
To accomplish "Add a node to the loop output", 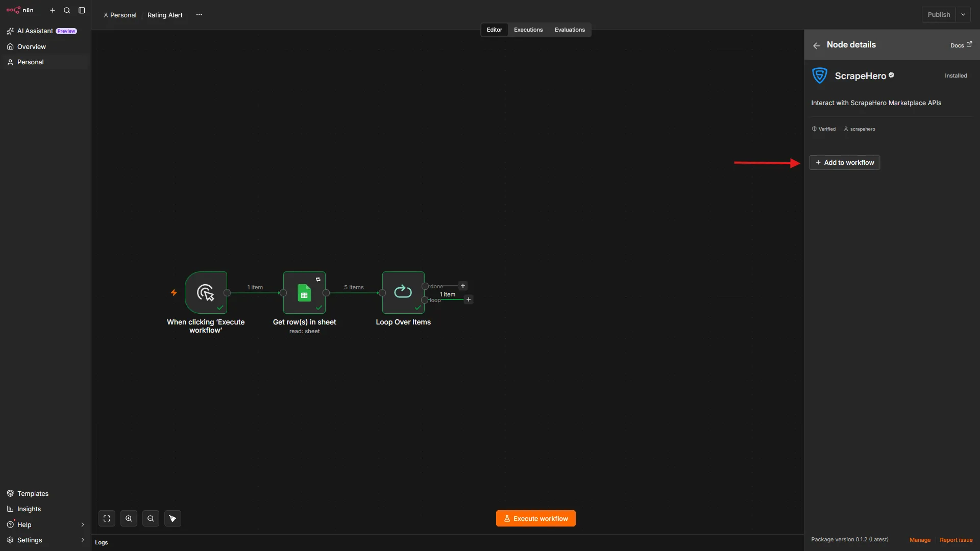I will pyautogui.click(x=469, y=299).
